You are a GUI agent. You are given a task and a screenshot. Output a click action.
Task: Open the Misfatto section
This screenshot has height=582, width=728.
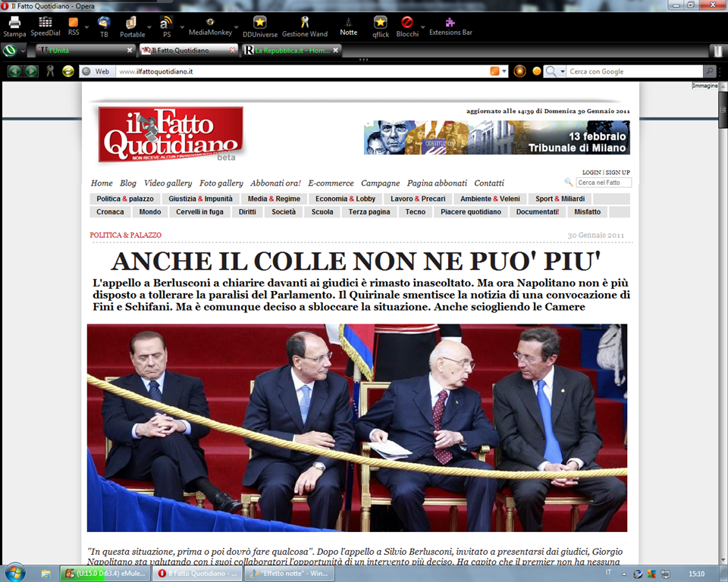587,211
